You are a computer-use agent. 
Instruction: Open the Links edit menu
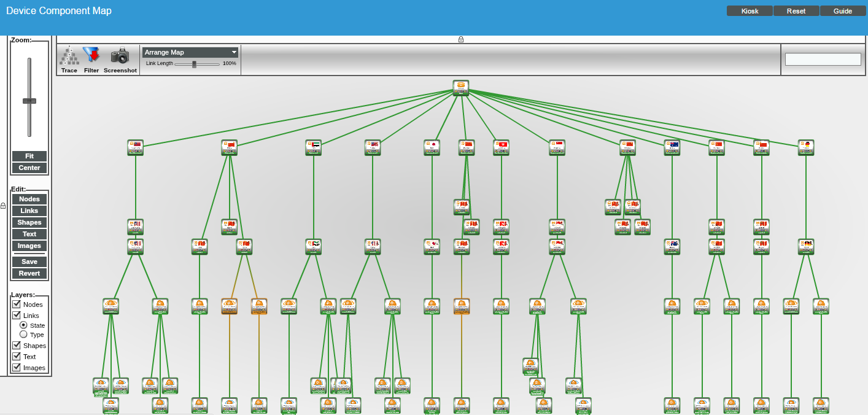29,211
